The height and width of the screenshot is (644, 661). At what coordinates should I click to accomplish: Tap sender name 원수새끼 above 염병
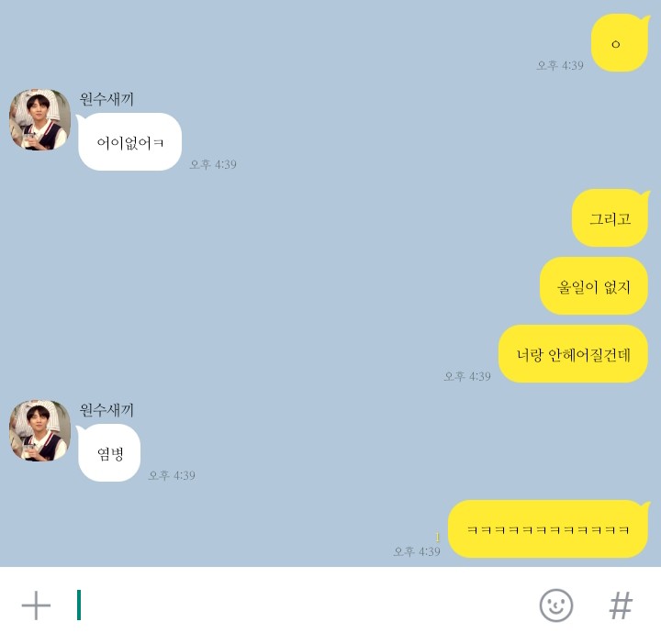tap(106, 410)
